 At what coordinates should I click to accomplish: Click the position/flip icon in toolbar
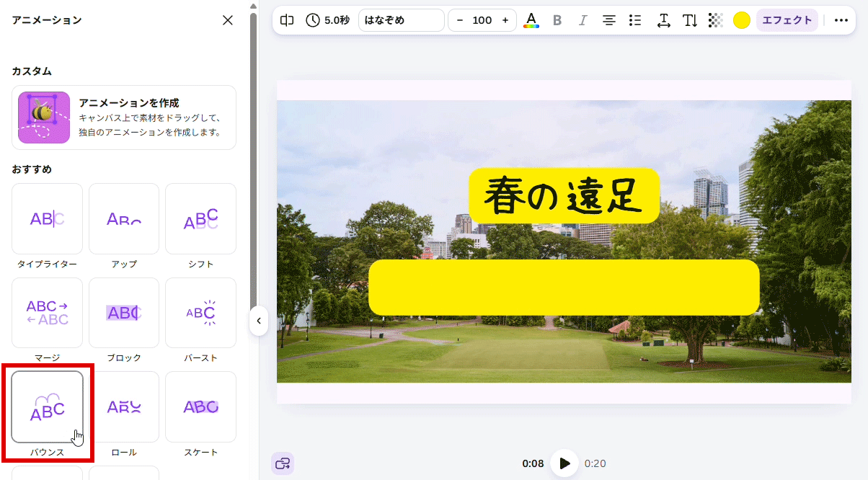[x=287, y=20]
